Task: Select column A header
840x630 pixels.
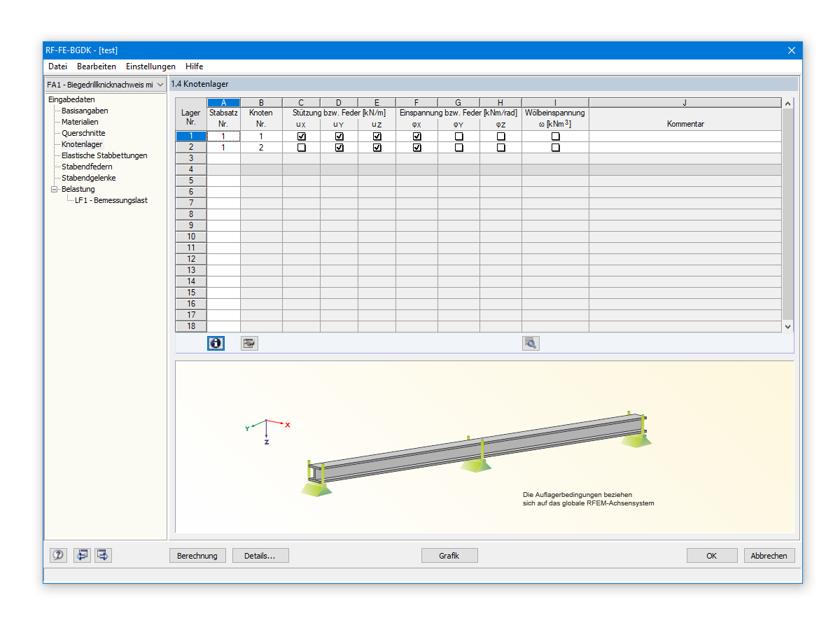Action: [223, 103]
